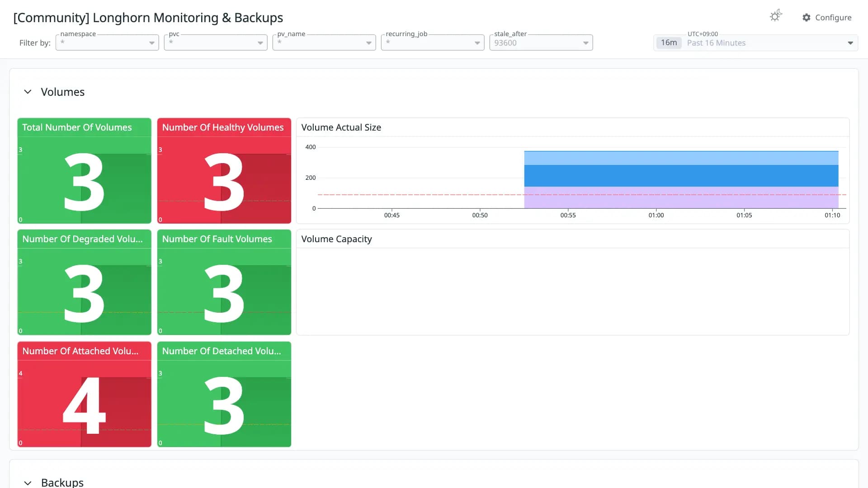Open Number Of Attached Volumes tile
868x488 pixels.
[85, 394]
